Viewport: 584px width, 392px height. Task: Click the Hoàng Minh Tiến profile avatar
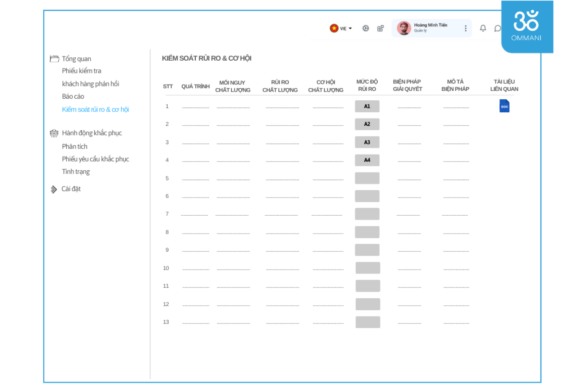coord(404,28)
